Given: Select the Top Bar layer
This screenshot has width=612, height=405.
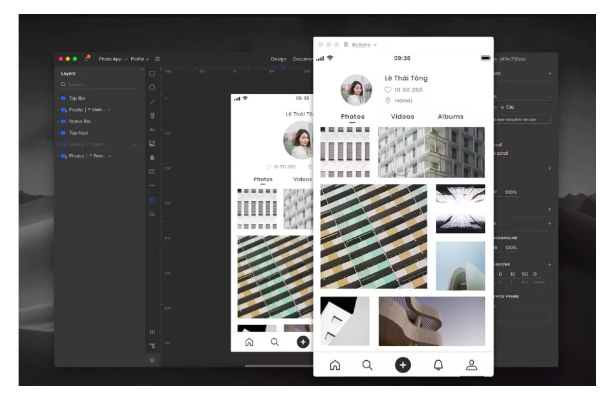Looking at the screenshot, I should [x=100, y=98].
